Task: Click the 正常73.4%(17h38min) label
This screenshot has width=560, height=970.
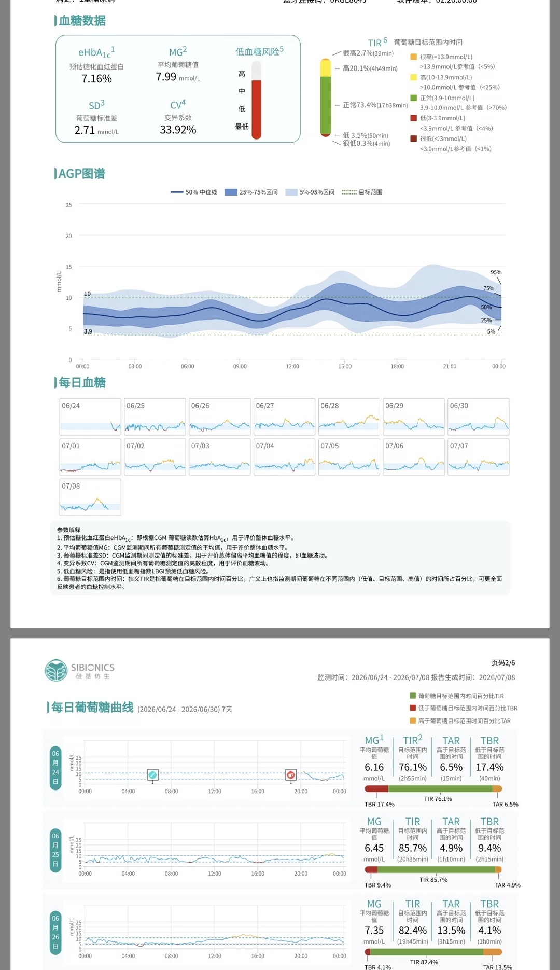Action: (375, 105)
